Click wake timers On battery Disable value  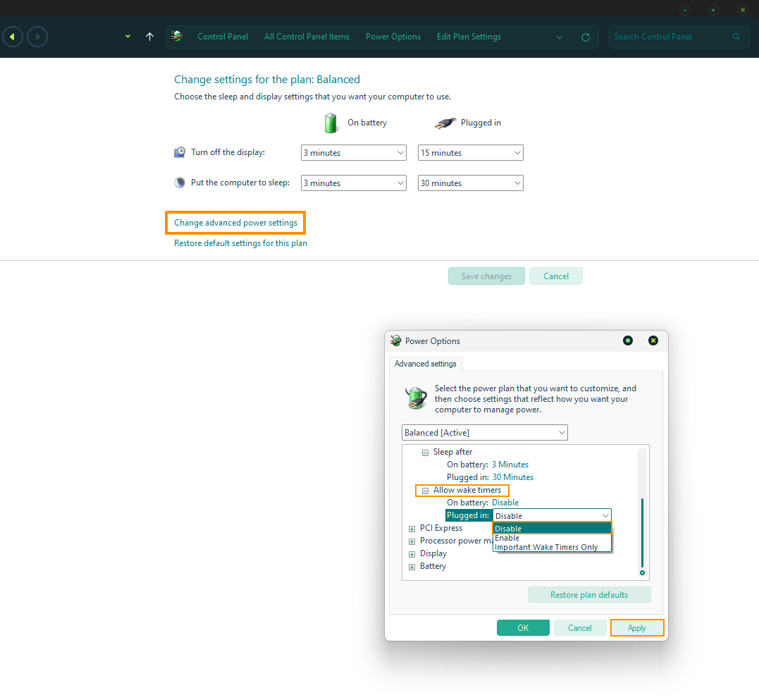(505, 503)
